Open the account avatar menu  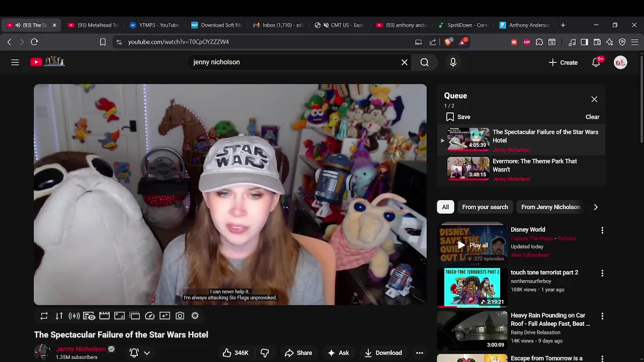620,62
